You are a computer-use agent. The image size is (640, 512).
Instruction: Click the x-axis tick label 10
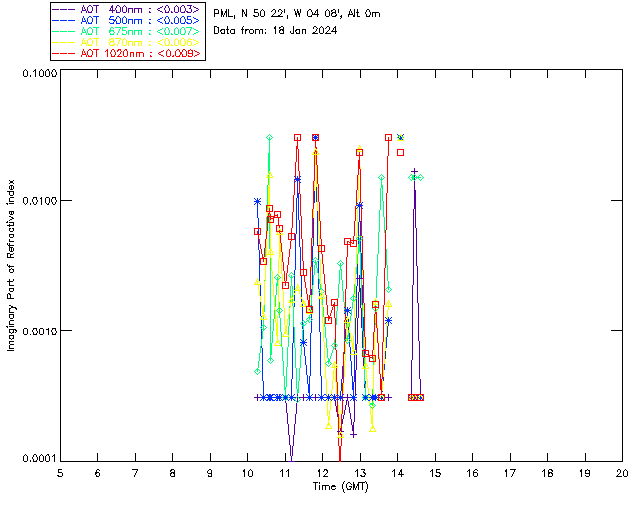pyautogui.click(x=247, y=473)
